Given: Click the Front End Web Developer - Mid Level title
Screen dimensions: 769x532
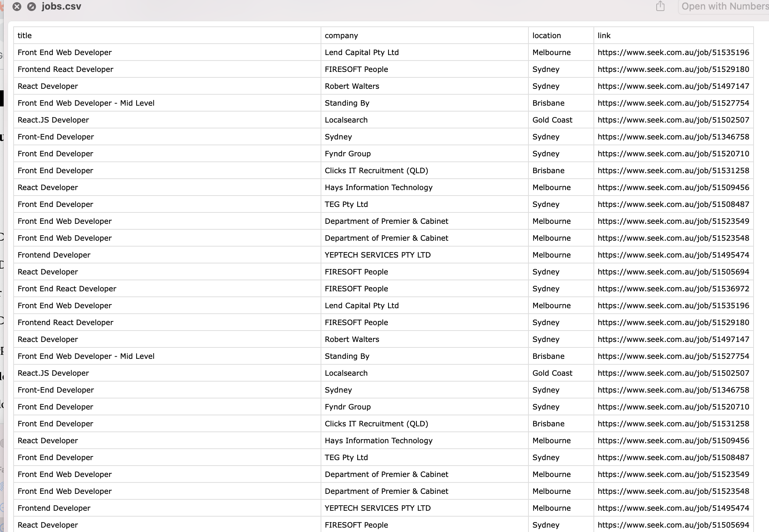Looking at the screenshot, I should (x=86, y=103).
